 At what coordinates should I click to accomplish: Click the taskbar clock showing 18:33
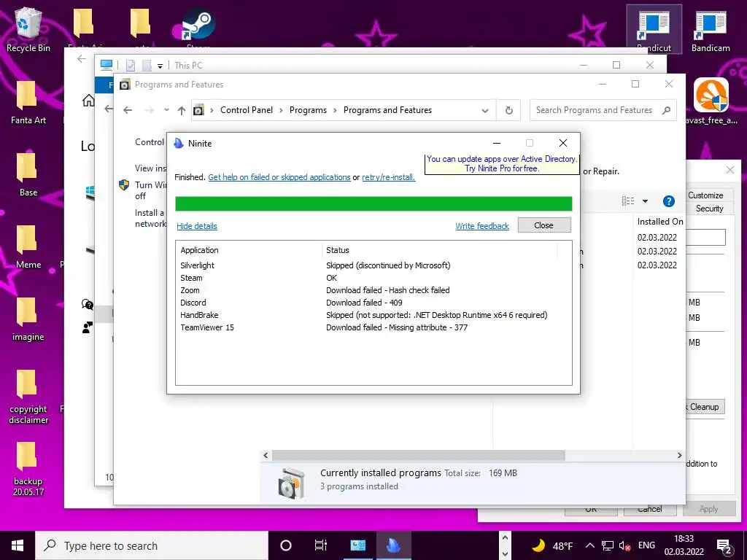pos(684,545)
